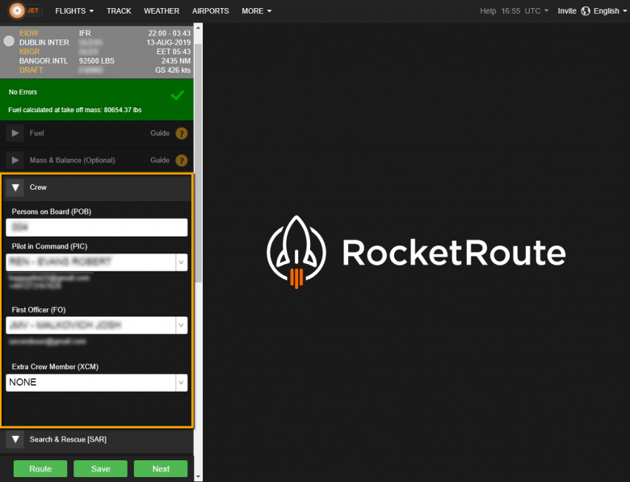Click the Invite link
This screenshot has width=630, height=482.
(x=567, y=11)
